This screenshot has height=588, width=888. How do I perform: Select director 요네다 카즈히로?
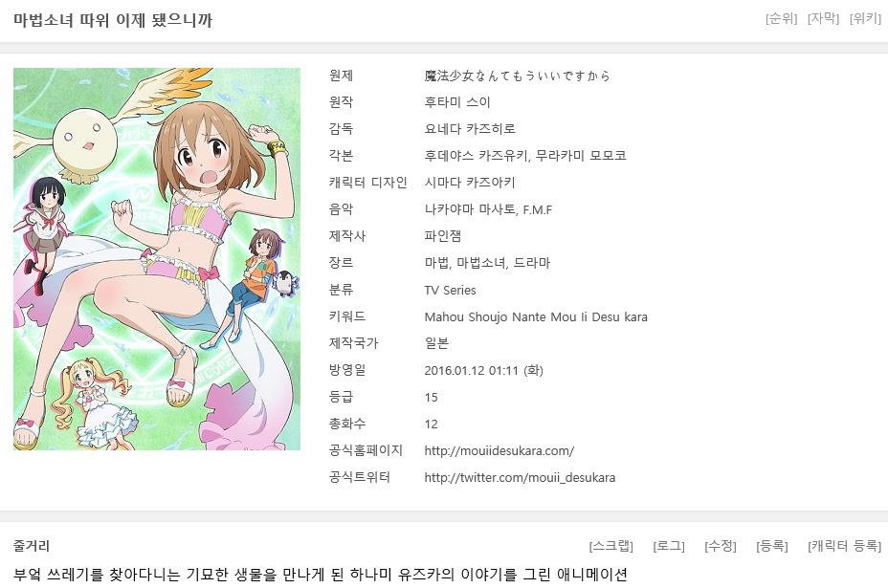470,129
